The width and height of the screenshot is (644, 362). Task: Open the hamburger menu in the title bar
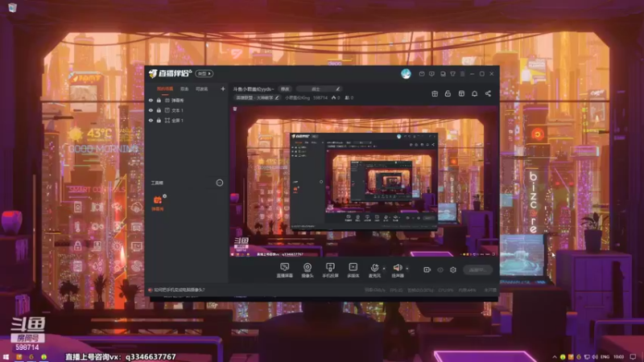pos(462,74)
